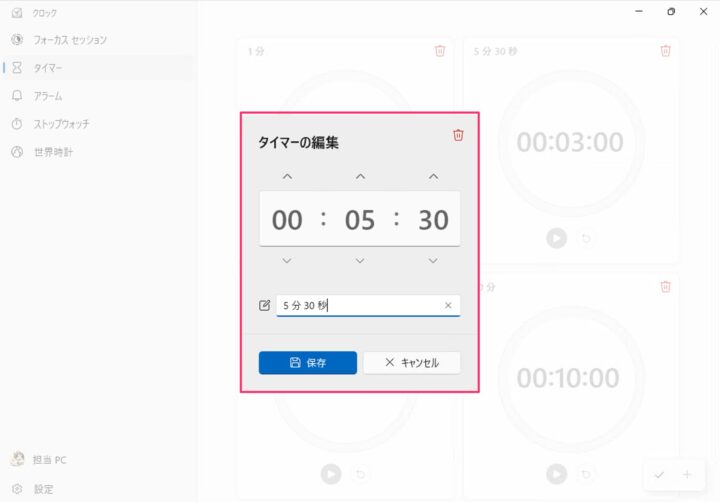720x502 pixels.
Task: Click the 担当 PC account avatar
Action: tap(17, 460)
